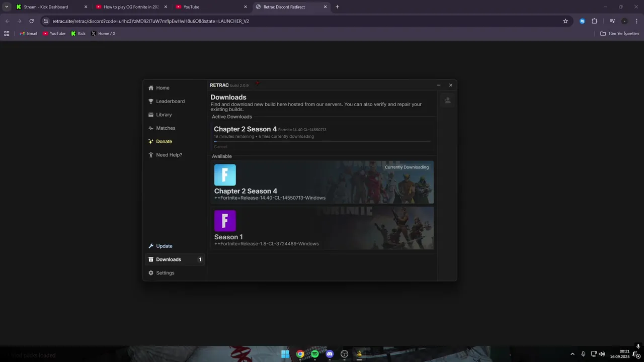Viewport: 644px width, 362px height.
Task: Open the Extensions puzzle icon
Action: click(x=594, y=21)
